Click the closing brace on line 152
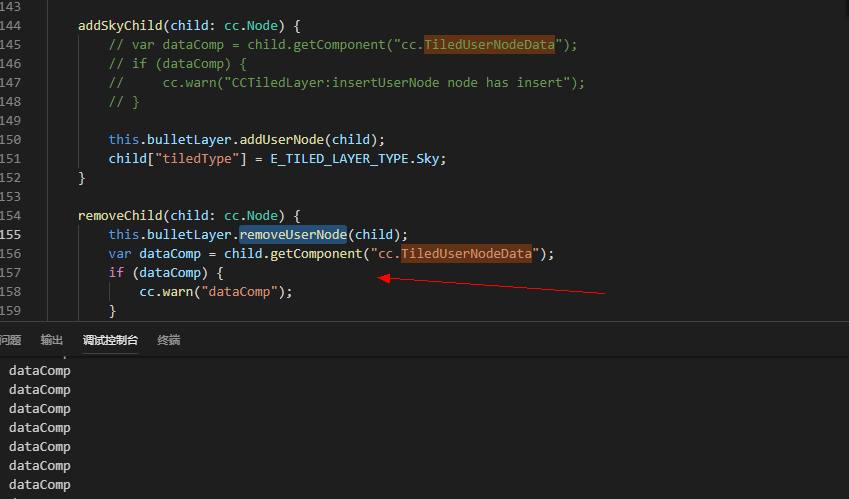The width and height of the screenshot is (849, 499). pos(82,178)
